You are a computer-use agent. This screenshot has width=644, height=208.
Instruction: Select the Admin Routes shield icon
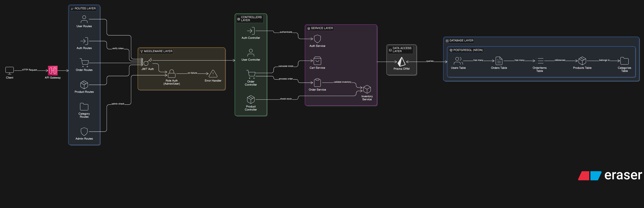84,131
